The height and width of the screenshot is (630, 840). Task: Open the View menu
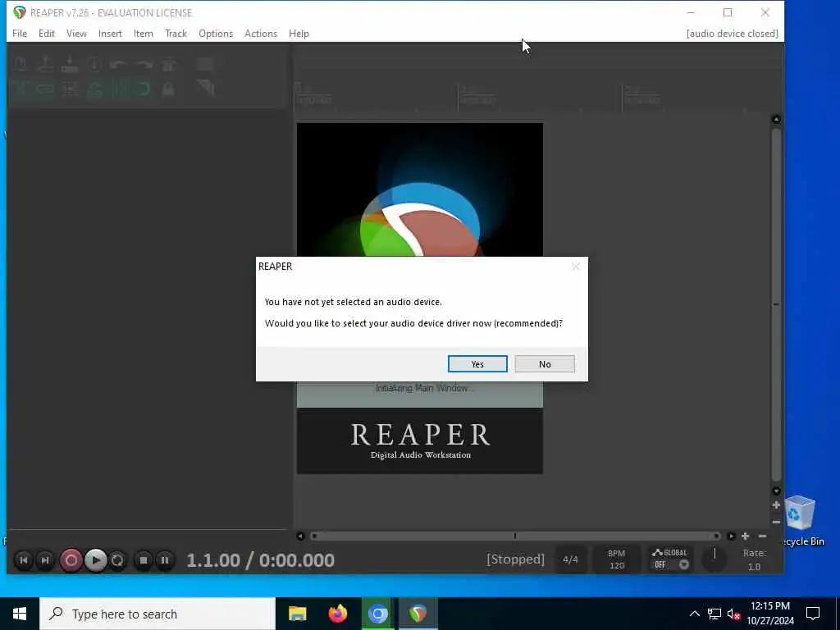pyautogui.click(x=76, y=33)
